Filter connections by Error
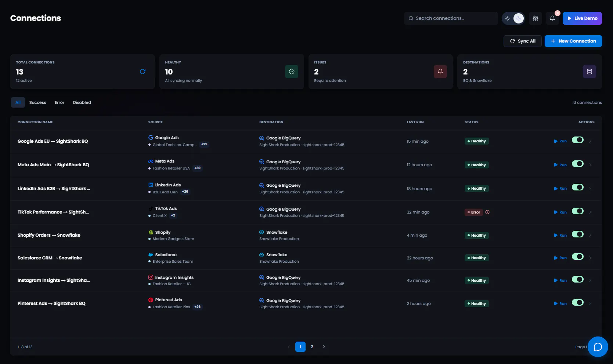The image size is (613, 364). point(60,102)
